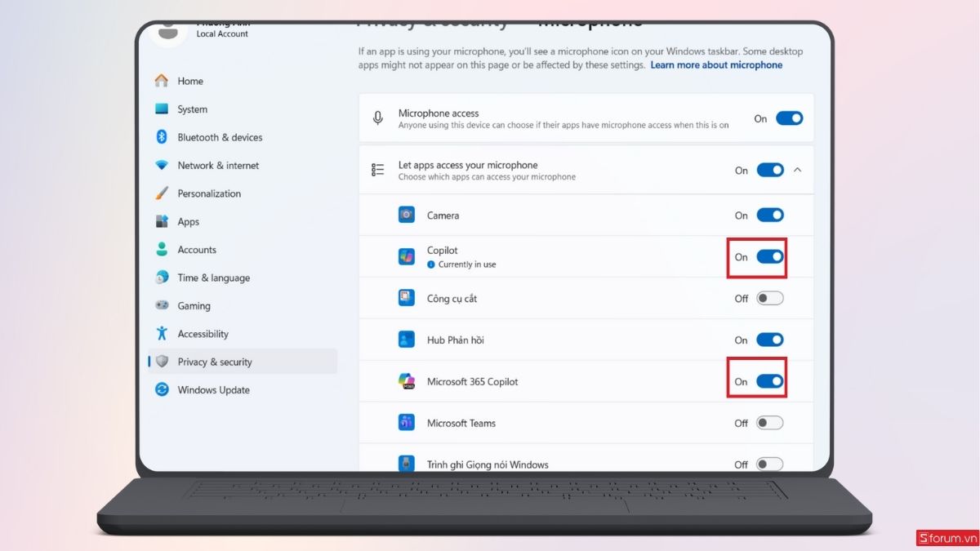The width and height of the screenshot is (980, 551).
Task: Select Privacy & security in sidebar
Action: pyautogui.click(x=242, y=362)
